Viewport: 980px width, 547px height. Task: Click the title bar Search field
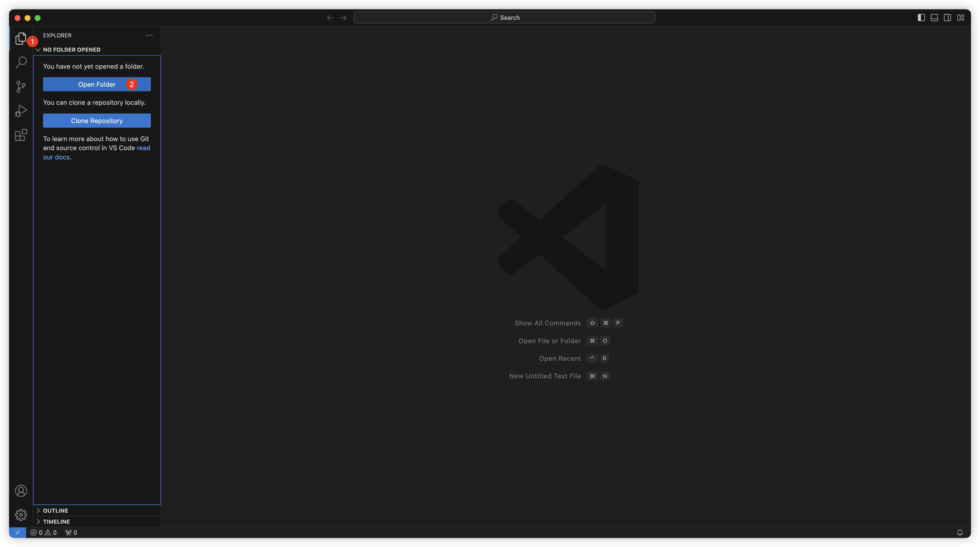click(x=504, y=18)
